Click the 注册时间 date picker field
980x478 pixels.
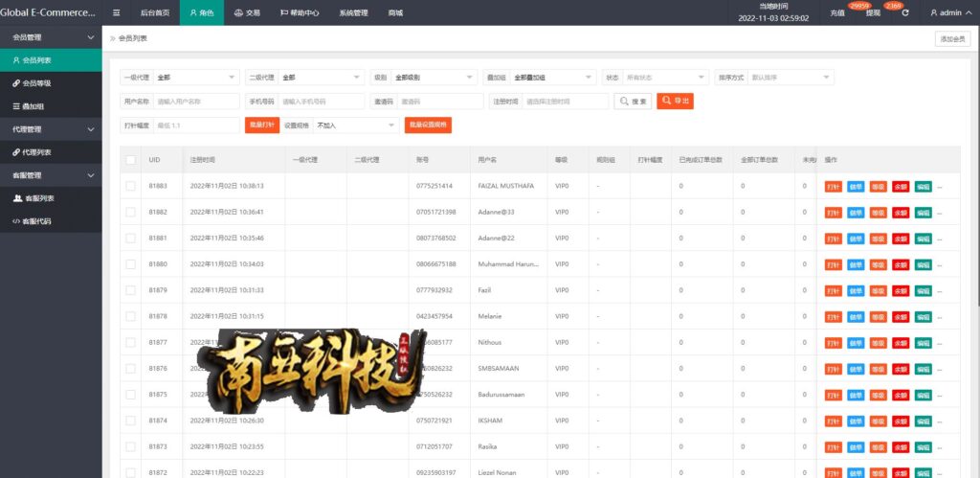[565, 102]
